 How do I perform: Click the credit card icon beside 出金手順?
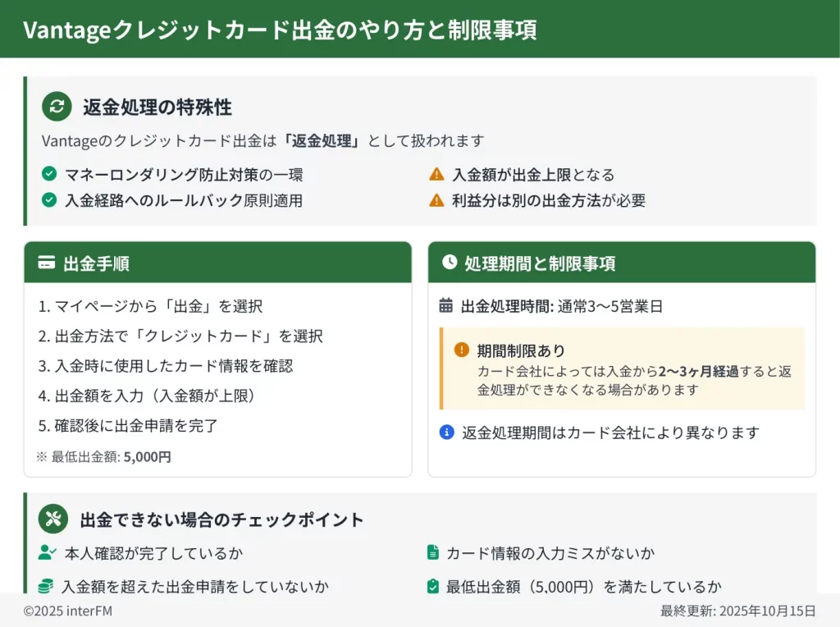tap(47, 263)
